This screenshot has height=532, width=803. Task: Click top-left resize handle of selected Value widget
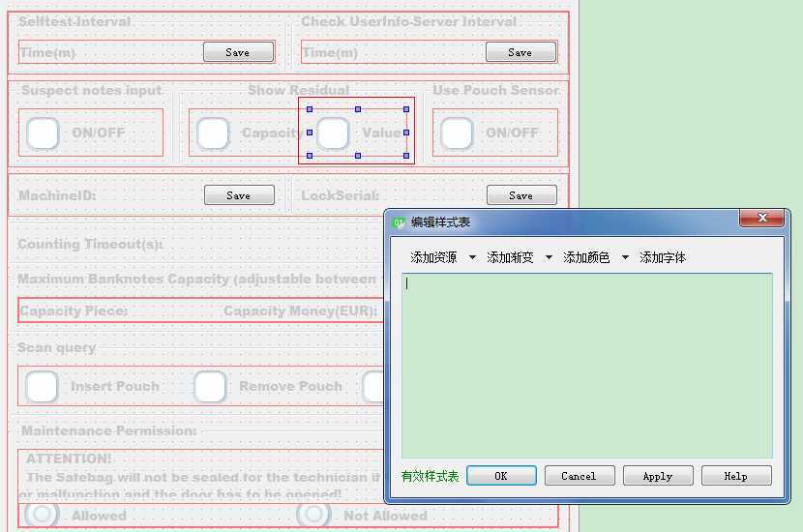[x=310, y=109]
